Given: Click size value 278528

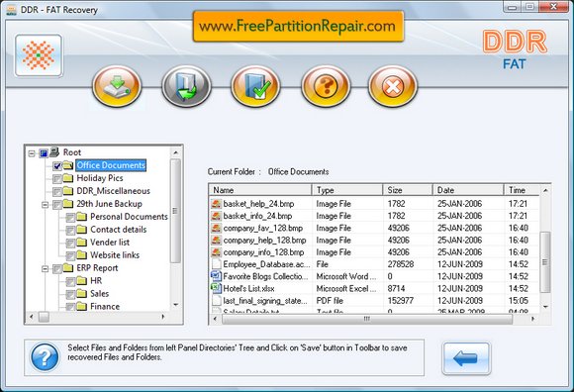Looking at the screenshot, I should 401,264.
